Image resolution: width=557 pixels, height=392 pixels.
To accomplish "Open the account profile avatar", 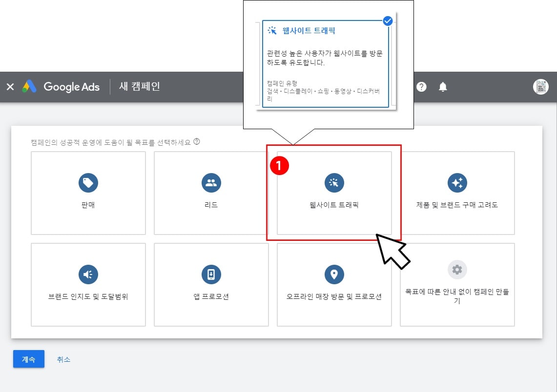I will pos(541,87).
